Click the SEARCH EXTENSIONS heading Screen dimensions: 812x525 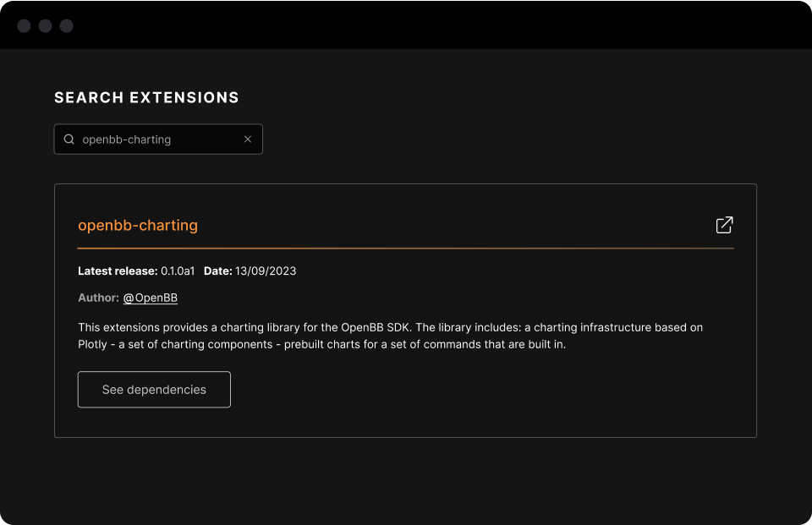(x=146, y=98)
